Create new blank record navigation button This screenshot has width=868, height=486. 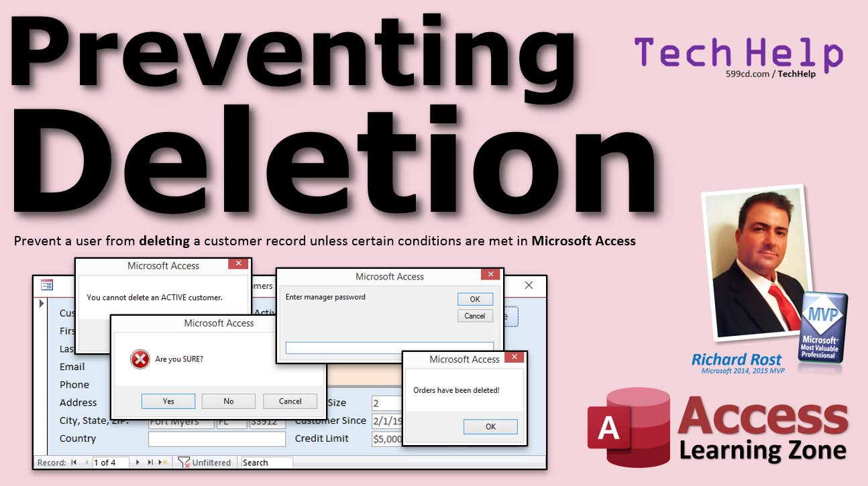tap(161, 463)
